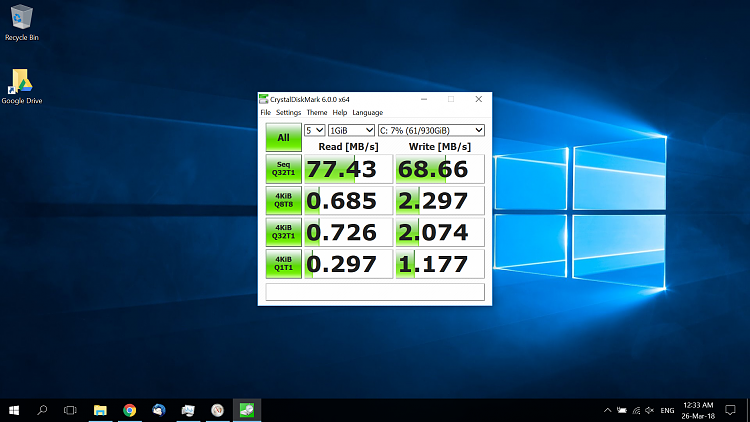Open Task View on the taskbar
This screenshot has width=750, height=422.
pos(70,410)
